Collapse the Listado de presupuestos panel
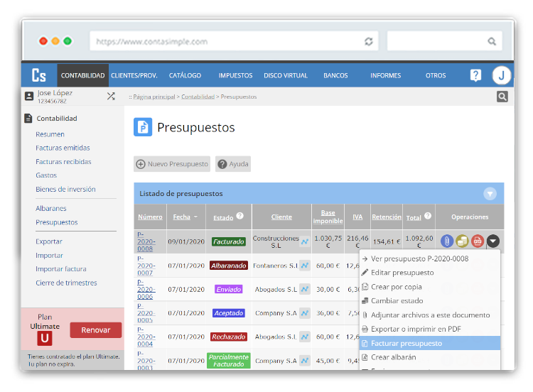 (x=490, y=193)
